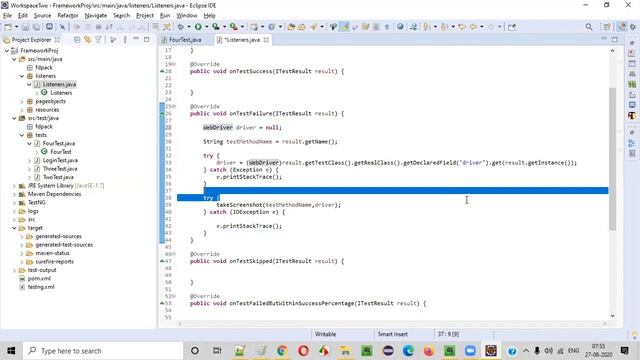Open the Project Explorer View Menu icon
Image resolution: width=640 pixels, height=360 pixels.
point(125,40)
